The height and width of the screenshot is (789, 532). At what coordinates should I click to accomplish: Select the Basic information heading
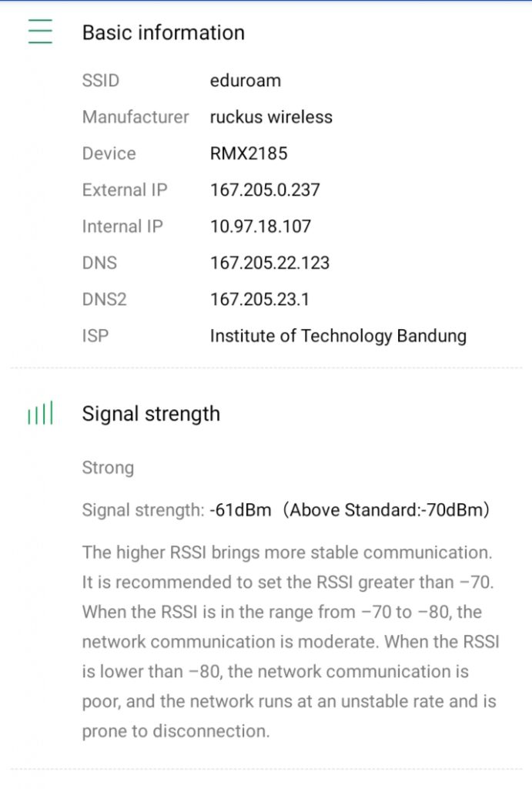163,32
